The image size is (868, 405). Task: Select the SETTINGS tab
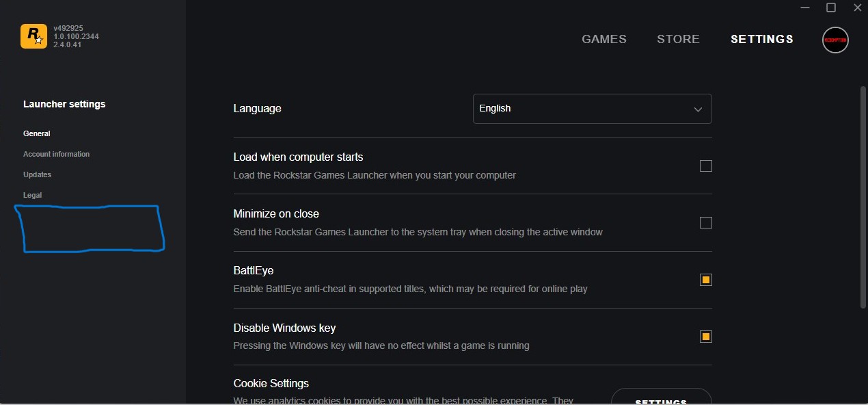pos(762,39)
